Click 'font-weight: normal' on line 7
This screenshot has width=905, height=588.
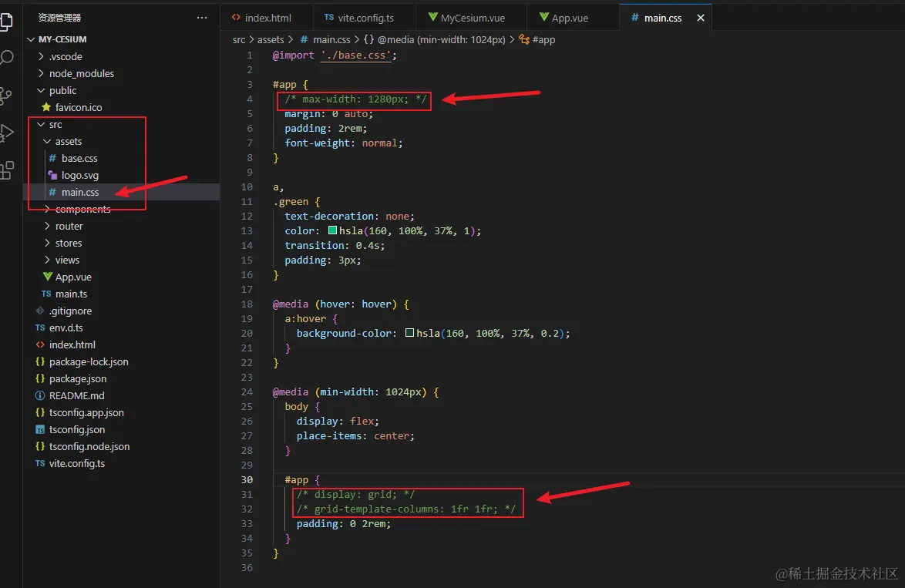coord(343,143)
